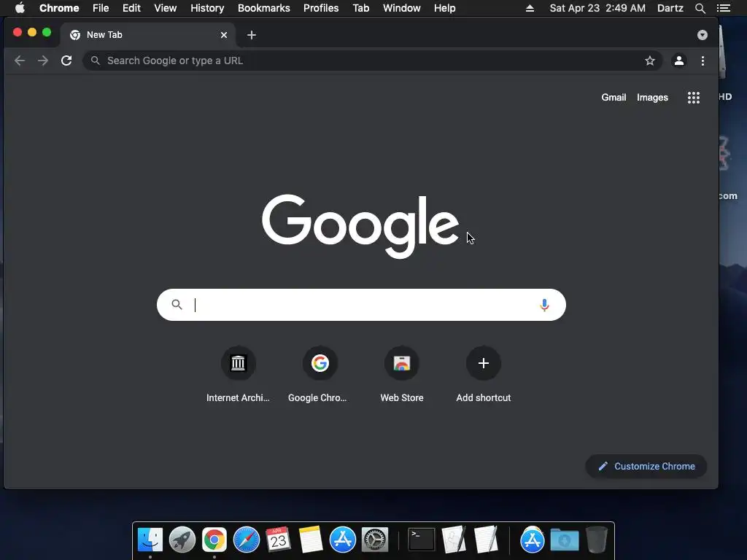Open the Window menu
Viewport: 747px width, 560px height.
pos(402,8)
